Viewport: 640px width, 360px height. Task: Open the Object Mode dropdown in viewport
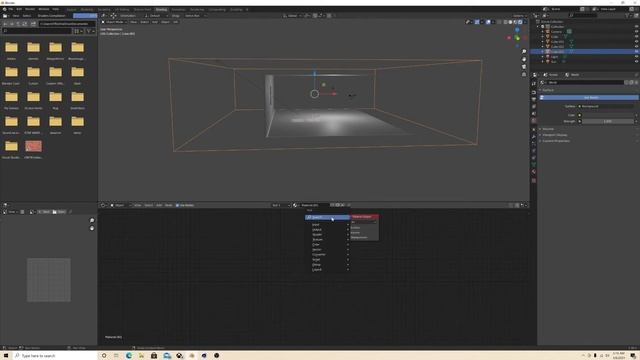point(114,22)
